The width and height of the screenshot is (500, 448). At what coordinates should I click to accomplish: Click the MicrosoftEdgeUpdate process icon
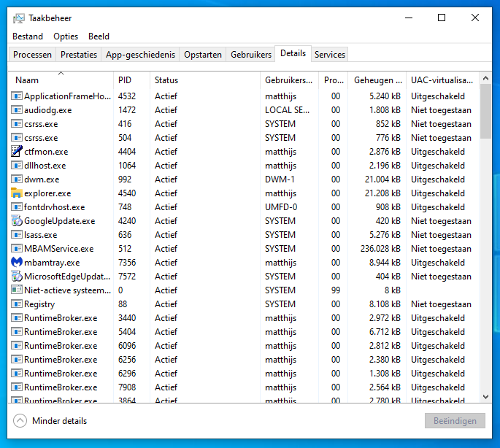(x=18, y=277)
